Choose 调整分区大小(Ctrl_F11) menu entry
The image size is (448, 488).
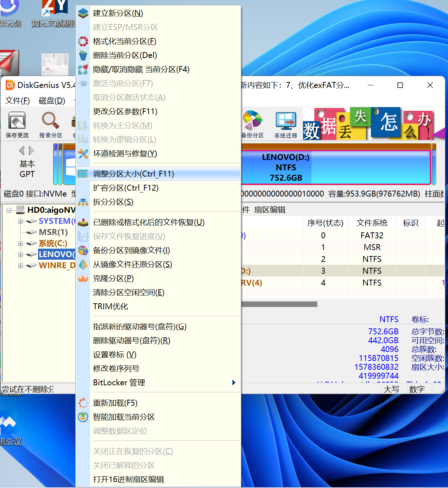coord(158,174)
